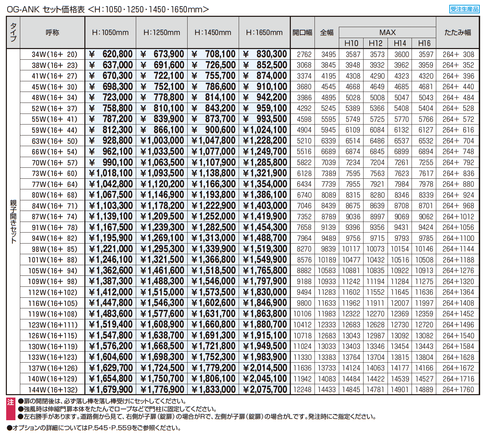
Task: Click the 呼称 column header
Action: 52,33
